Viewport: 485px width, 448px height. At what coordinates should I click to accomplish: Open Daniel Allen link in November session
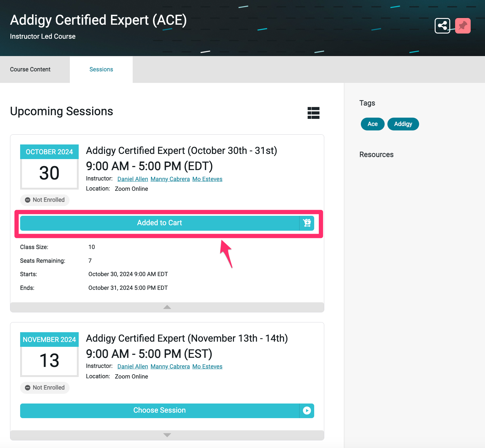point(133,367)
